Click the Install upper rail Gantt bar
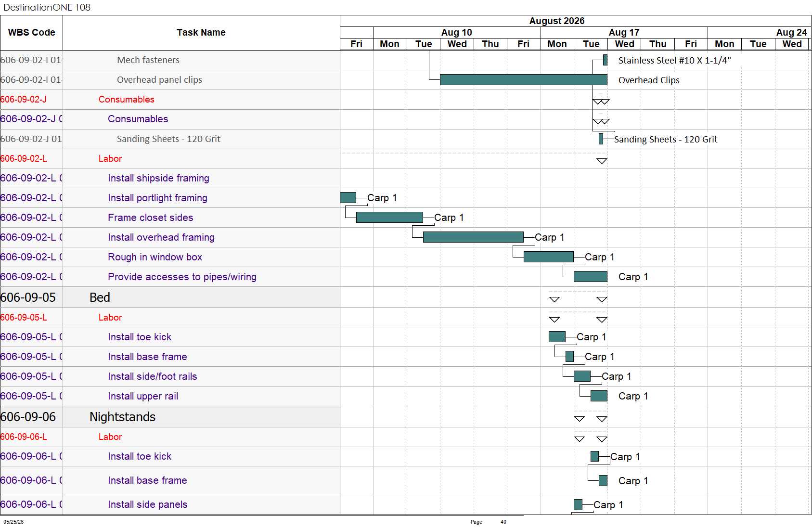The height and width of the screenshot is (528, 812). click(x=599, y=396)
